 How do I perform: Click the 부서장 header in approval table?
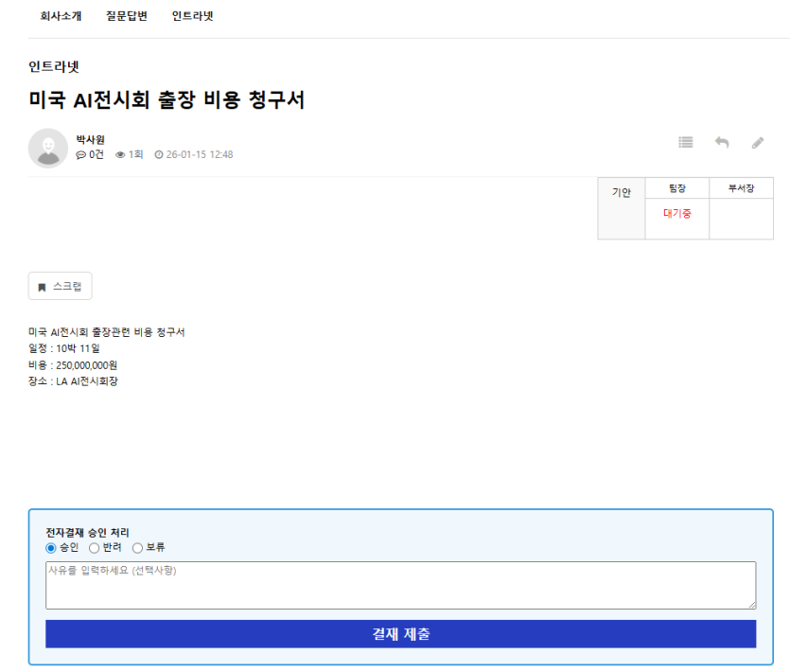click(741, 188)
